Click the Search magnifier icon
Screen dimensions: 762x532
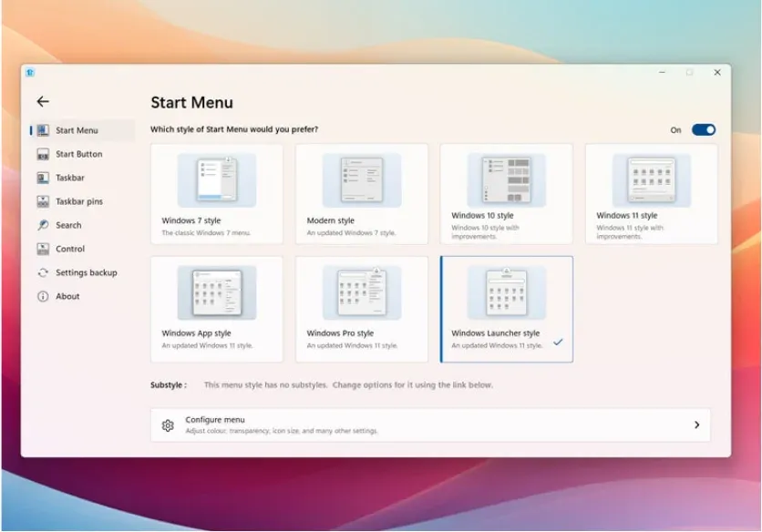[43, 225]
